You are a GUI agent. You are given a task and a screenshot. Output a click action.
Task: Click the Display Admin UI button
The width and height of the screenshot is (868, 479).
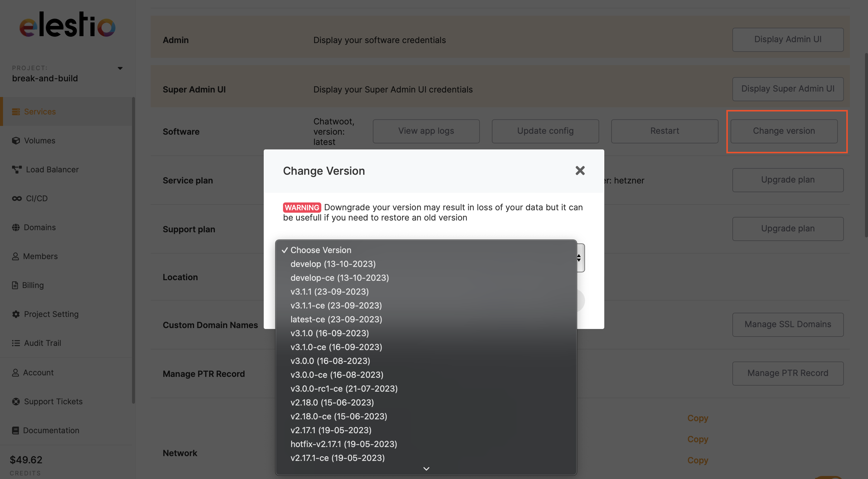788,39
